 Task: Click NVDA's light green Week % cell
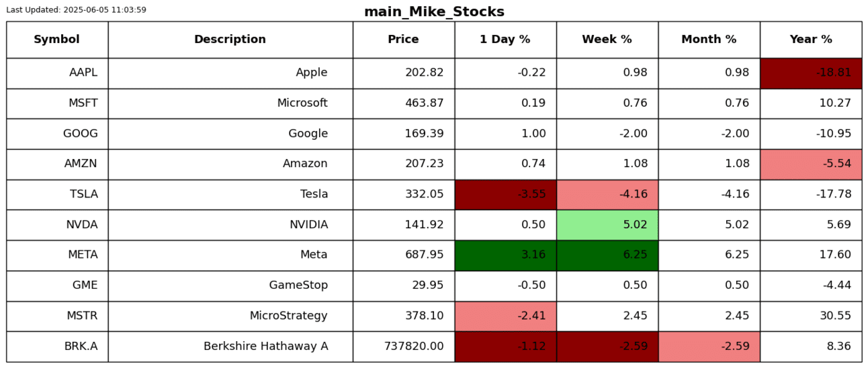(607, 225)
